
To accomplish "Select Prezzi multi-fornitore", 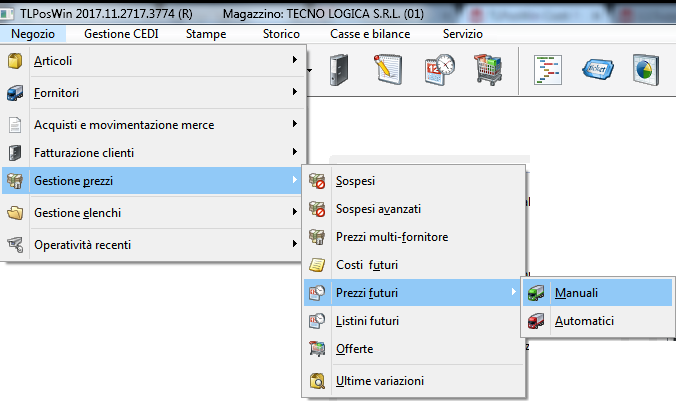I will click(x=414, y=237).
